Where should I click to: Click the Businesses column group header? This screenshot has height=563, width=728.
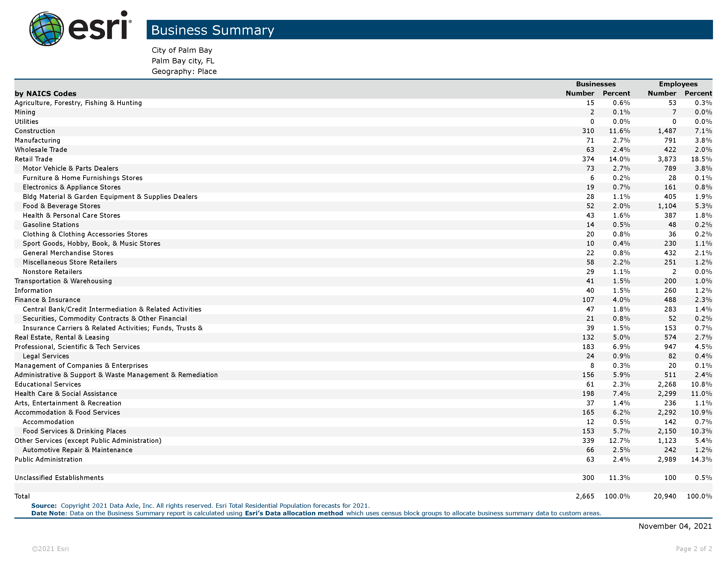click(x=596, y=84)
